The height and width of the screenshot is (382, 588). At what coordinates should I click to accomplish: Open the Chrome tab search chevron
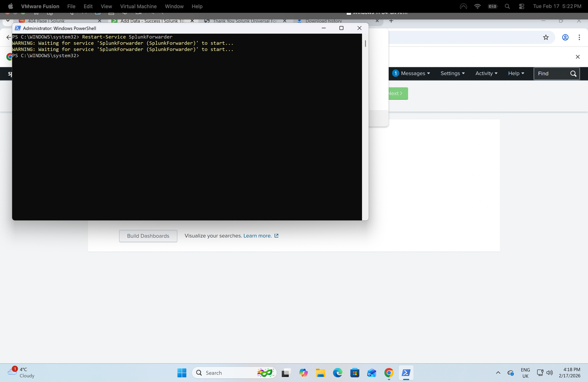point(8,21)
